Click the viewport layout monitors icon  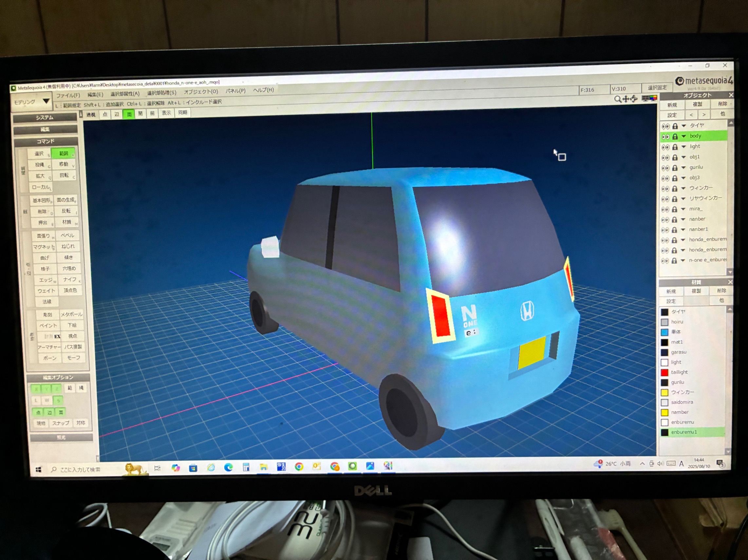[x=649, y=98]
